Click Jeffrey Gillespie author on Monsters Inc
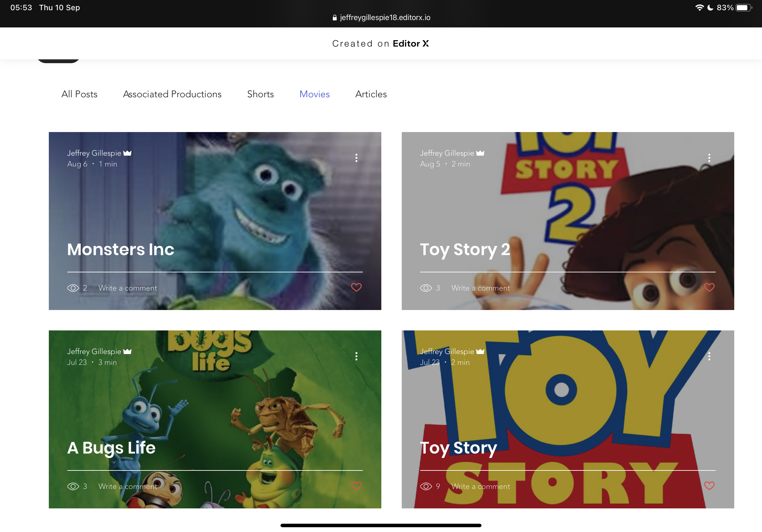The image size is (762, 532). coord(94,153)
